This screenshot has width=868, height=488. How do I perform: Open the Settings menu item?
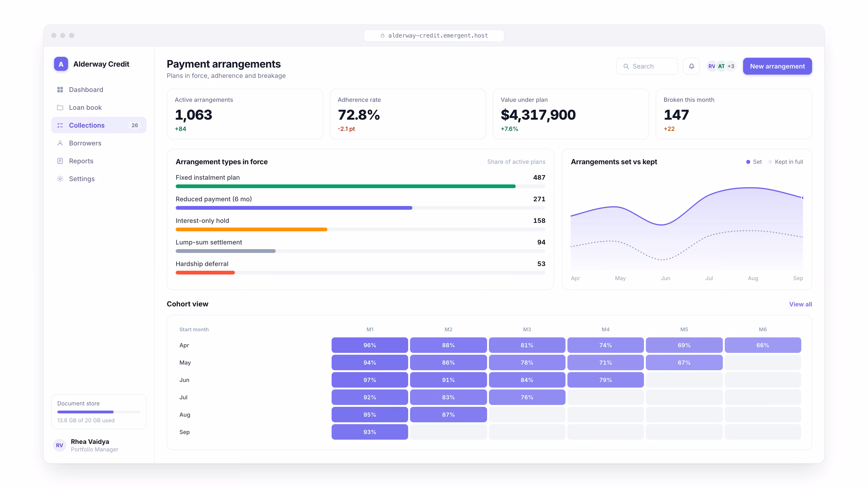99,179
